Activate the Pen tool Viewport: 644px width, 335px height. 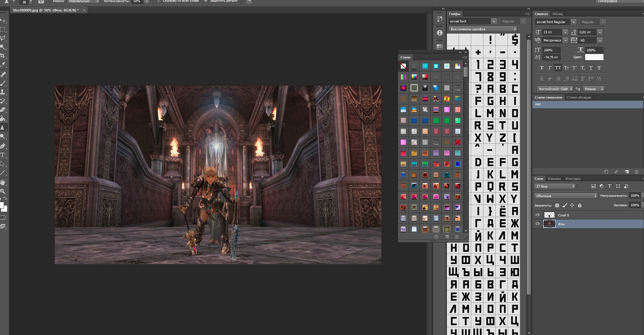[3, 146]
